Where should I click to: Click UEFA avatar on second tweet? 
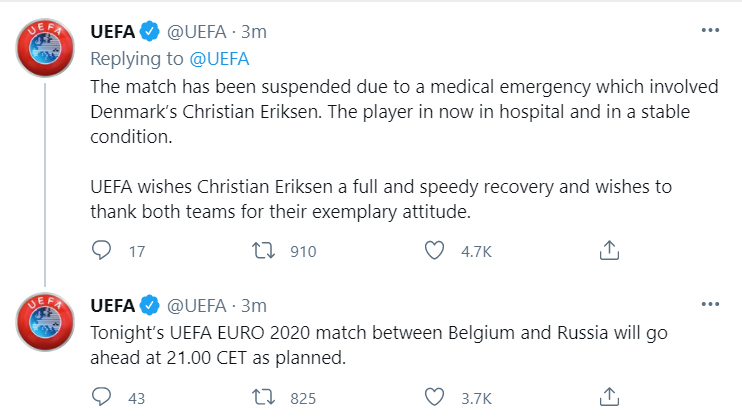coord(45,322)
